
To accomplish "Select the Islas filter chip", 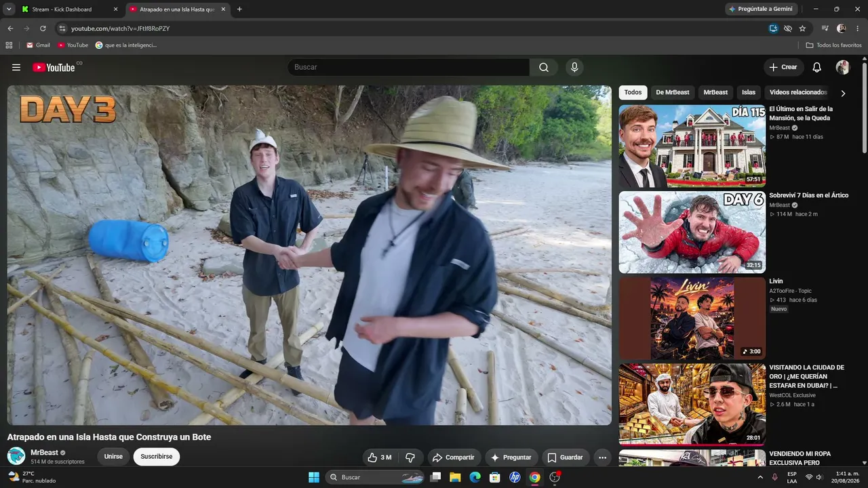I will coord(749,92).
